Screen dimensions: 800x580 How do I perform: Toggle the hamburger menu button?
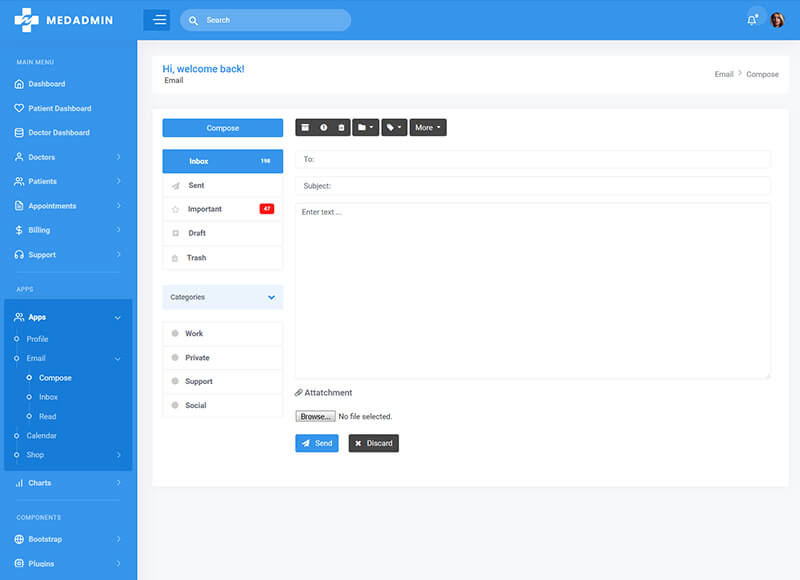(x=157, y=20)
